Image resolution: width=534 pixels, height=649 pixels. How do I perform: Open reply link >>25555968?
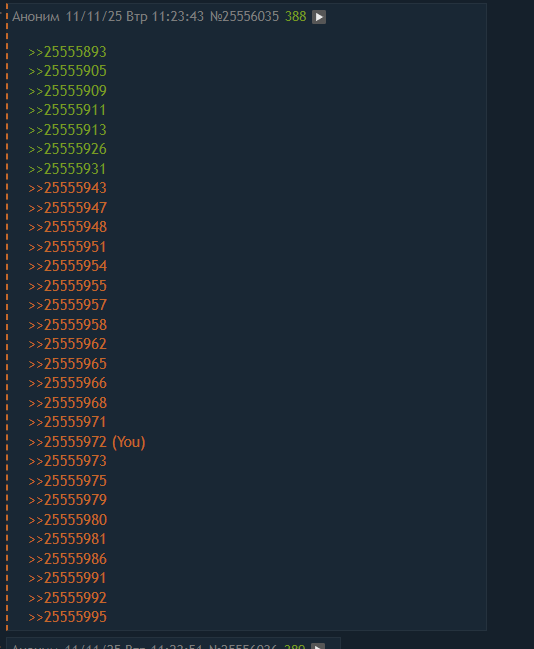click(67, 403)
